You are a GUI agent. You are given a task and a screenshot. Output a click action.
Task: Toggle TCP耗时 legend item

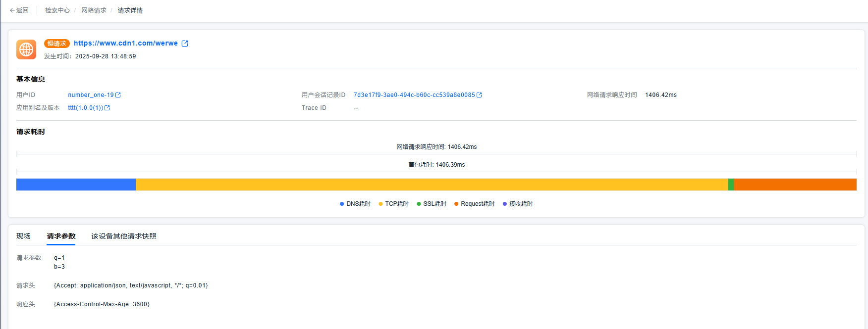click(394, 204)
